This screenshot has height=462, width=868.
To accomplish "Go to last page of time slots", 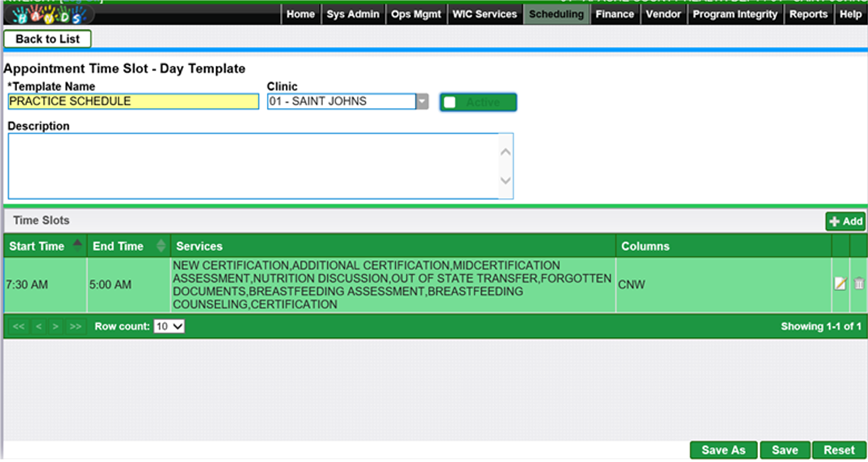I will point(75,326).
